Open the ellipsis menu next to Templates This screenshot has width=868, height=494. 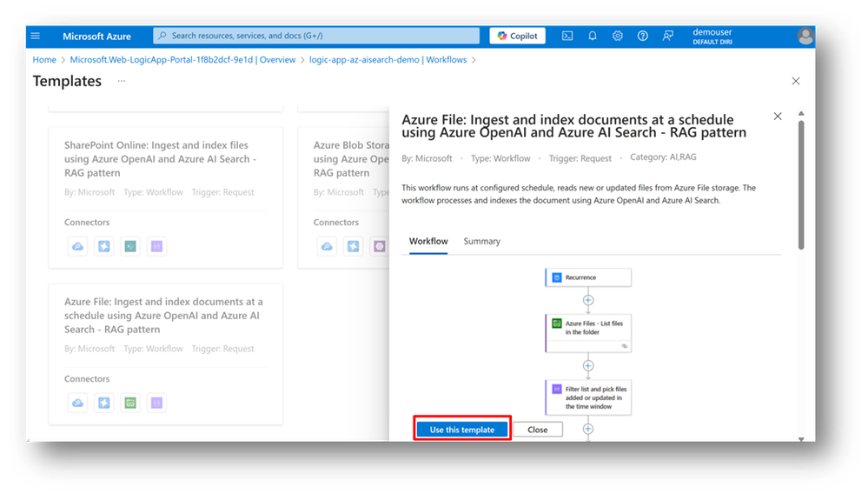pos(122,81)
